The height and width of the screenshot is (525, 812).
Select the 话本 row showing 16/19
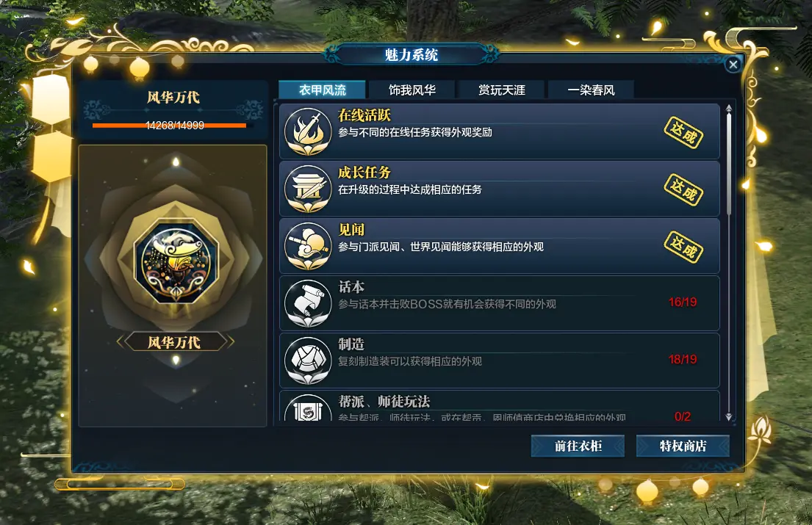[x=500, y=303]
